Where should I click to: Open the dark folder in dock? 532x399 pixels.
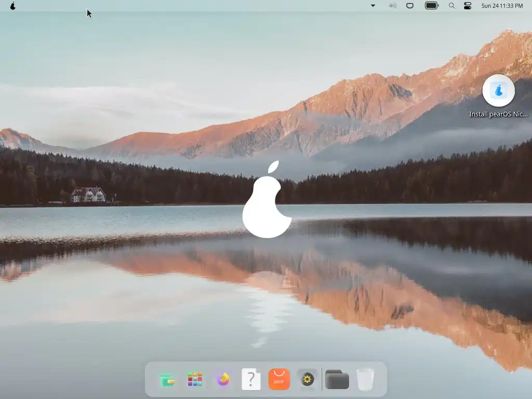[x=337, y=379]
